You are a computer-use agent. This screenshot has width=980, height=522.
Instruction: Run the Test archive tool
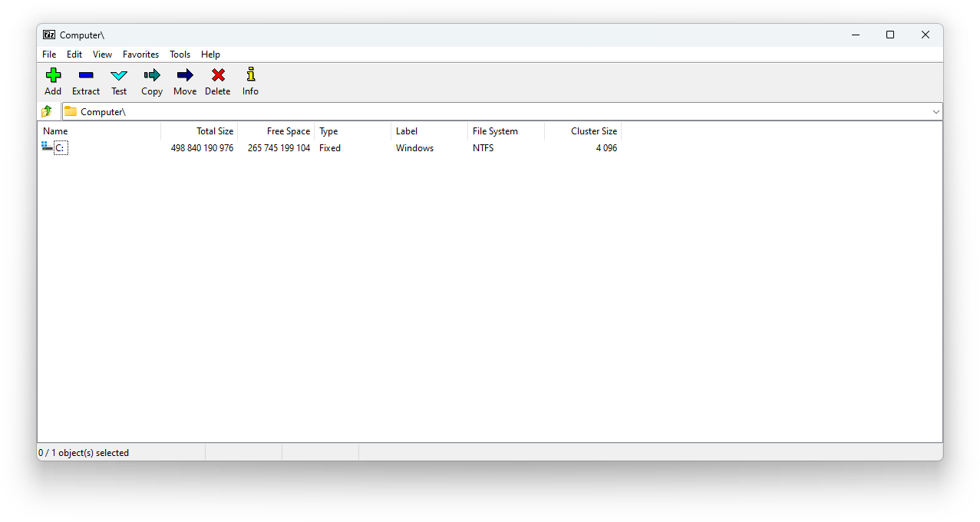119,75
